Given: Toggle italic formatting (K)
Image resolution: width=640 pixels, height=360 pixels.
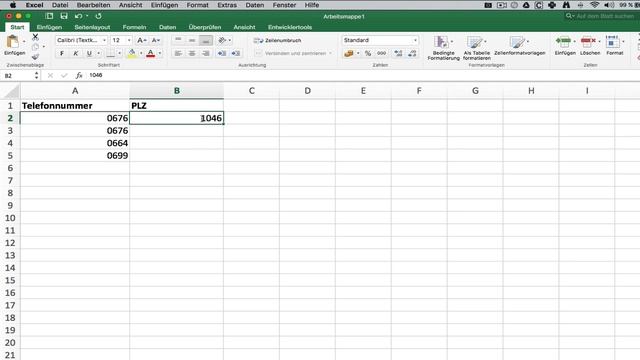Looking at the screenshot, I should tap(76, 53).
